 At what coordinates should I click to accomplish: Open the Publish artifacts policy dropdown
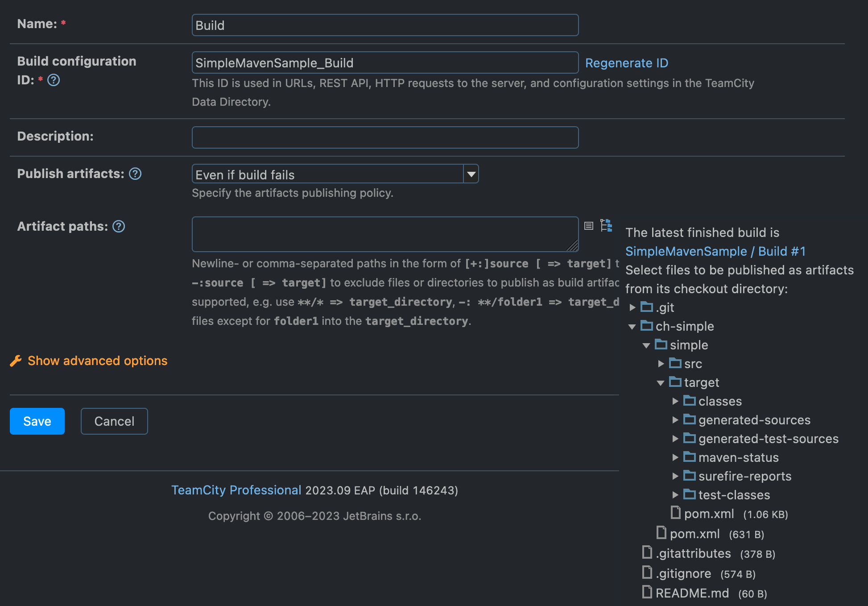(471, 174)
